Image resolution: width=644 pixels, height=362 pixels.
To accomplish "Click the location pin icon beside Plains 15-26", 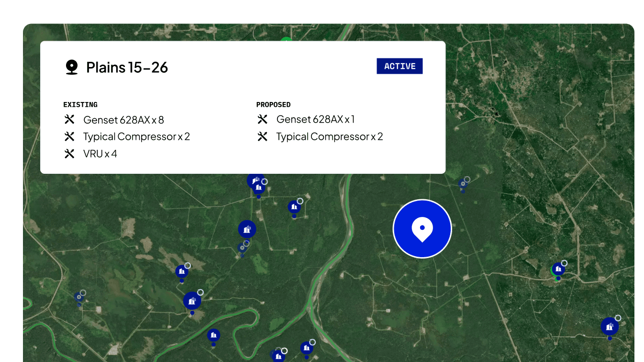I will [x=72, y=67].
